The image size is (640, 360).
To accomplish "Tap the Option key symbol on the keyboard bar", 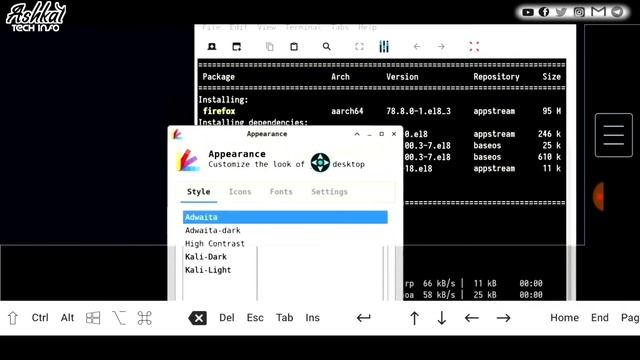I will click(119, 318).
